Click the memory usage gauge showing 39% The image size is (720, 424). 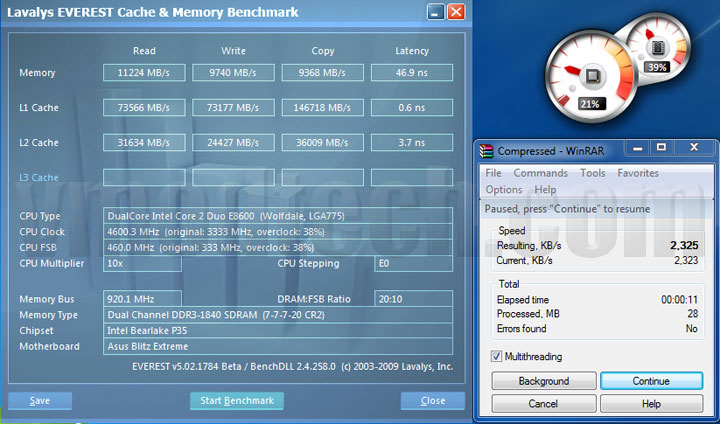coord(658,46)
